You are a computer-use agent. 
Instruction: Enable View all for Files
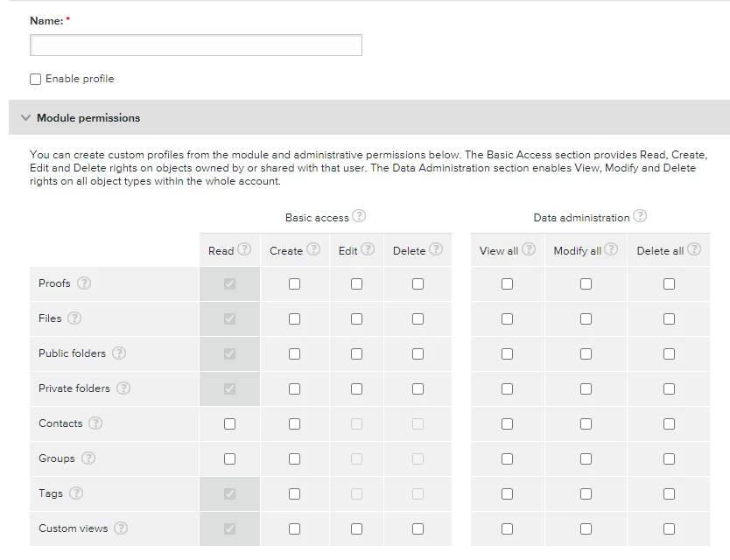(507, 318)
